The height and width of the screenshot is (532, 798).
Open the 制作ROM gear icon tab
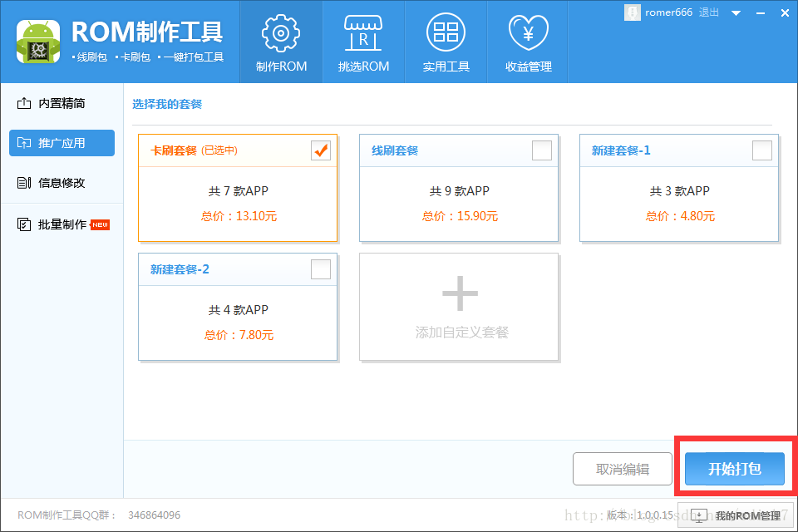(281, 33)
